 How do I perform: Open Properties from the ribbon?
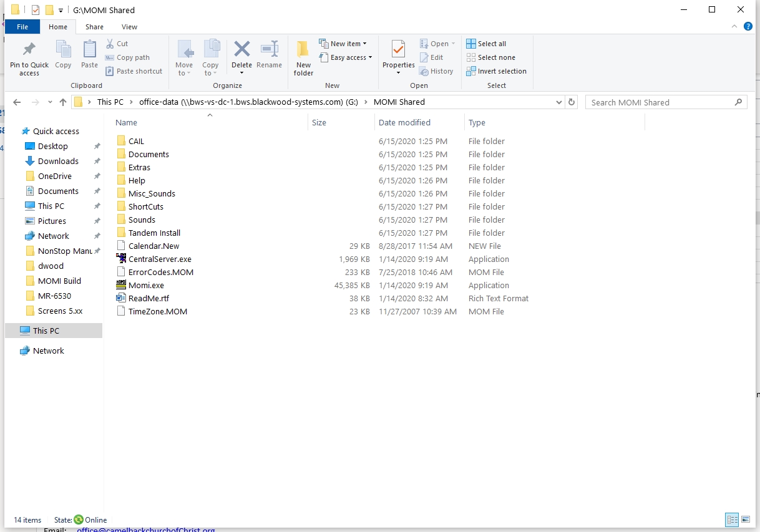[398, 54]
